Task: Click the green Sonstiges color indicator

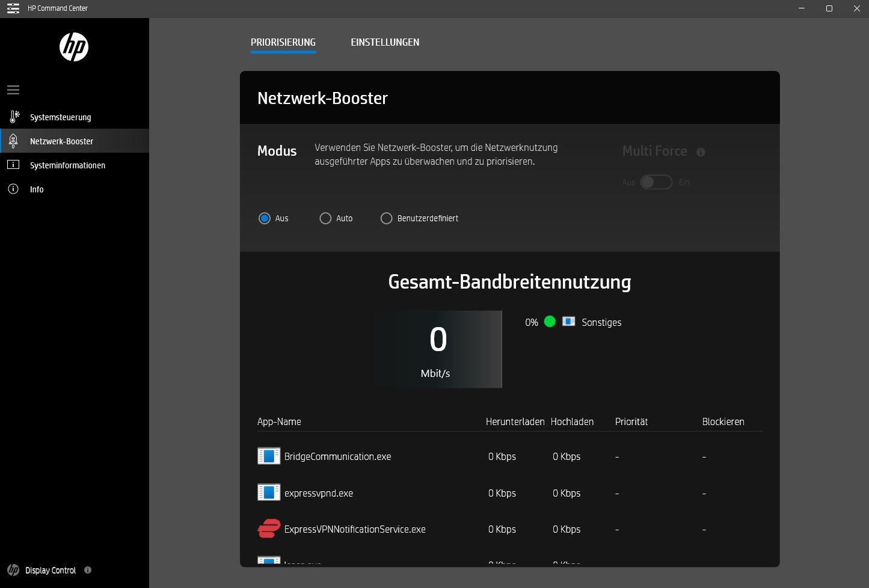Action: 550,322
